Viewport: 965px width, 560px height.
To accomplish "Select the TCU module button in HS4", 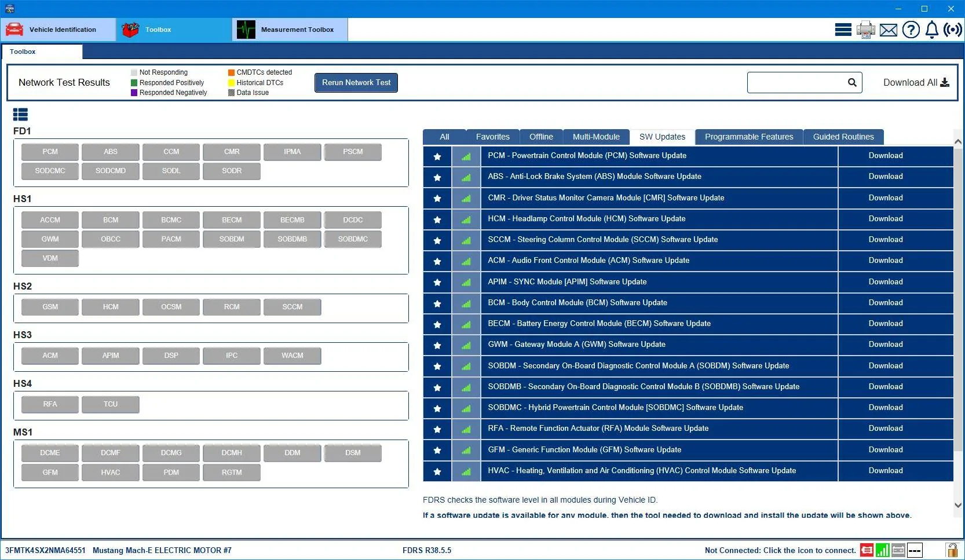I will [111, 404].
